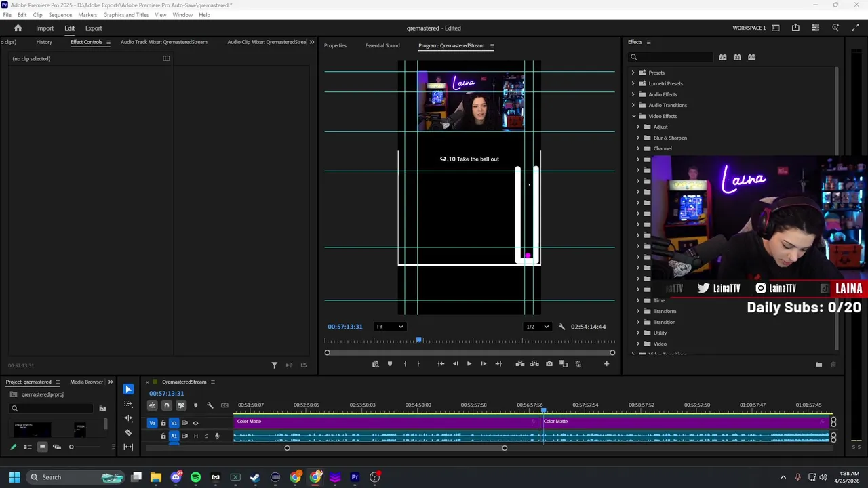Play the sequence in Program Monitor
The height and width of the screenshot is (488, 868).
tap(469, 364)
